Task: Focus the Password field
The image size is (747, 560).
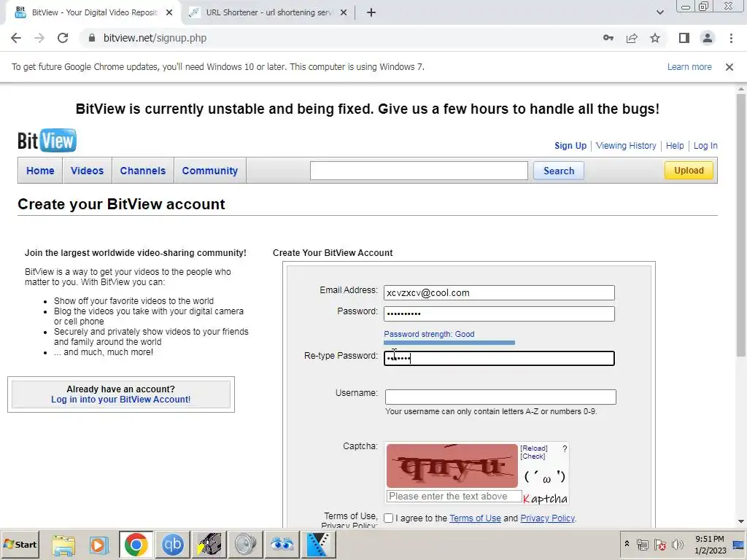Action: pyautogui.click(x=499, y=314)
